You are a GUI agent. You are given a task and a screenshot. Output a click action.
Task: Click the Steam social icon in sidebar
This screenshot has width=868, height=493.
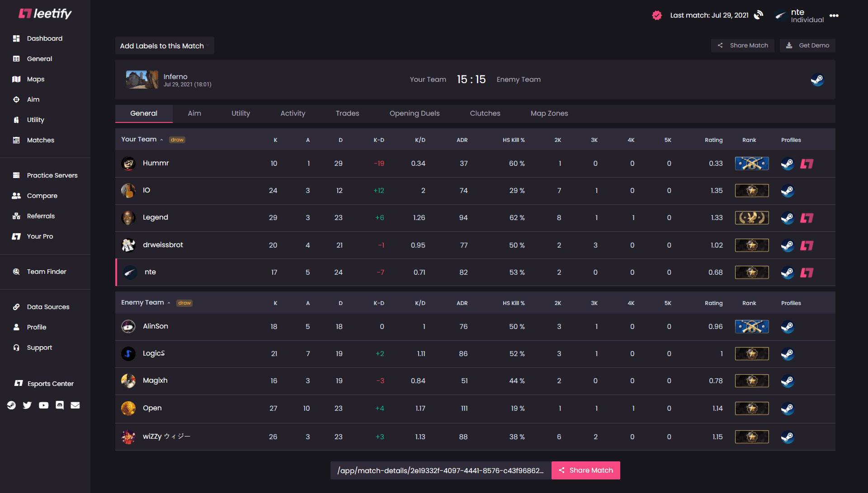pos(11,405)
